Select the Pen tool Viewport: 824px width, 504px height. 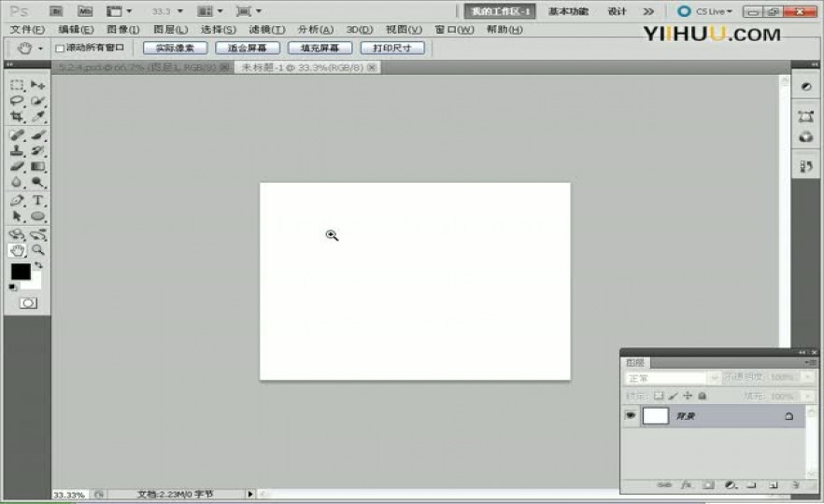tap(17, 201)
